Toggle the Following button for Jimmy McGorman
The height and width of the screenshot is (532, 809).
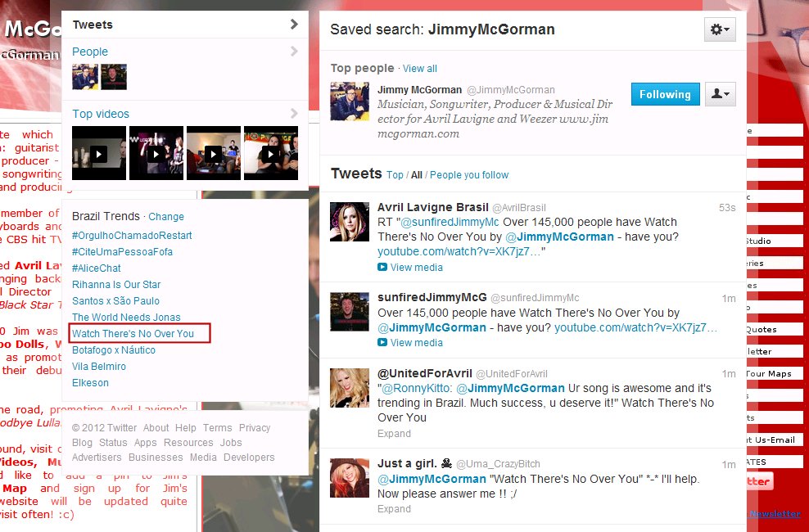click(665, 94)
